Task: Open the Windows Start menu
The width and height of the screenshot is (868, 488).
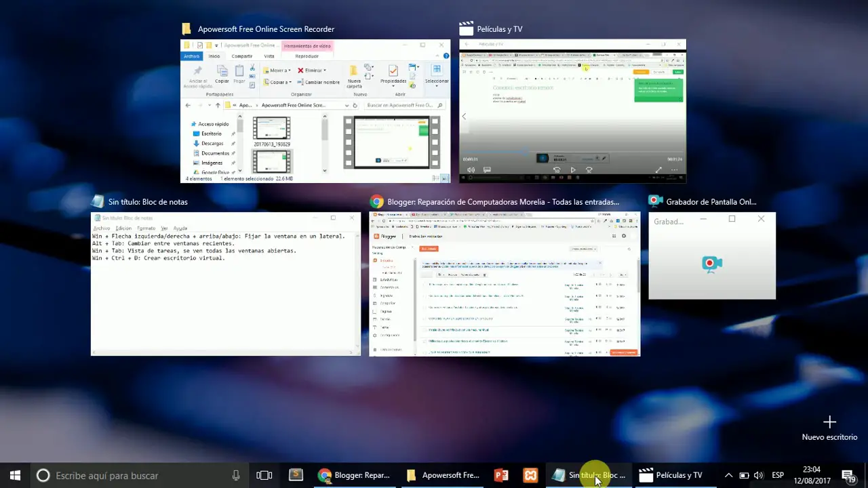Action: [15, 475]
